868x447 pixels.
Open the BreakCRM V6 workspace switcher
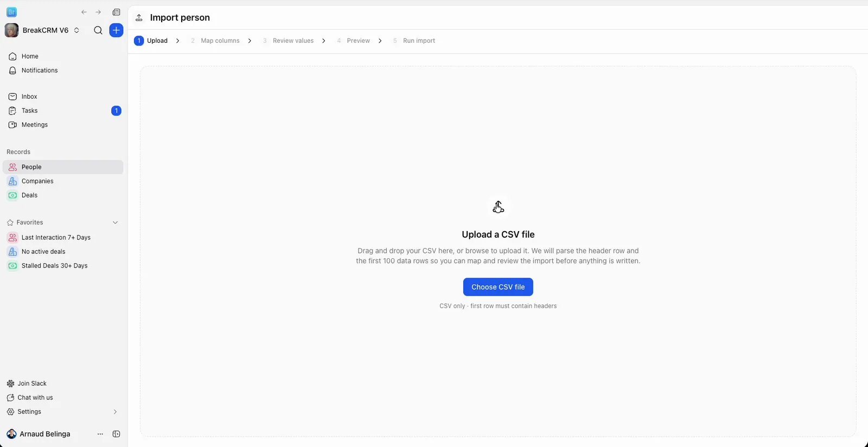pyautogui.click(x=43, y=30)
